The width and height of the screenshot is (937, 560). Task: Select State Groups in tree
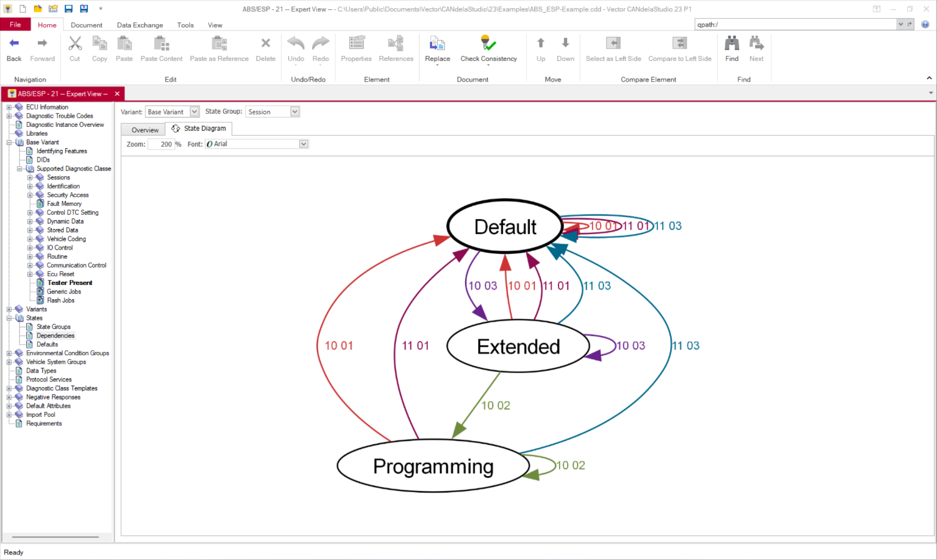tap(54, 327)
